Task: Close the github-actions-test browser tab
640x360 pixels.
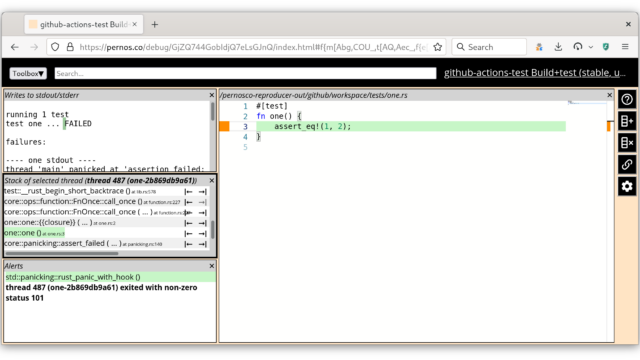Action: point(135,24)
